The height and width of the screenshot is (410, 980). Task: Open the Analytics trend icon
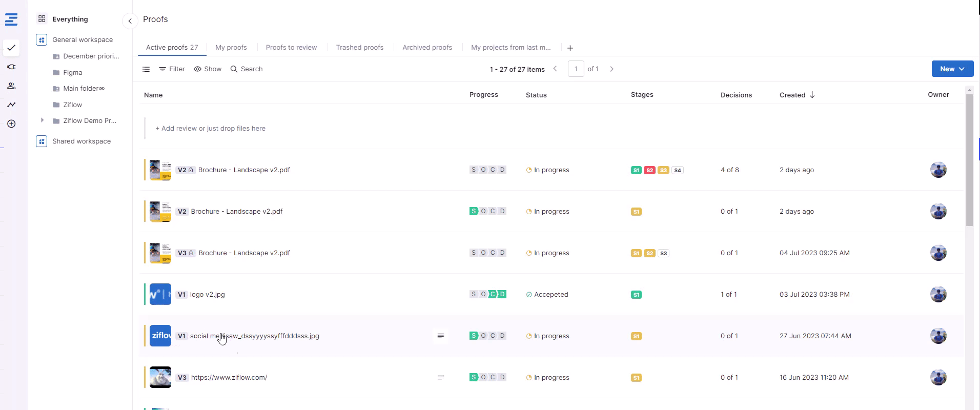[x=11, y=105]
